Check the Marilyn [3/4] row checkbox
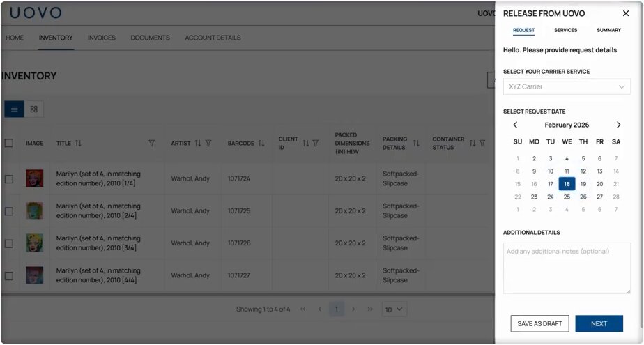Image resolution: width=644 pixels, height=345 pixels. tap(8, 243)
